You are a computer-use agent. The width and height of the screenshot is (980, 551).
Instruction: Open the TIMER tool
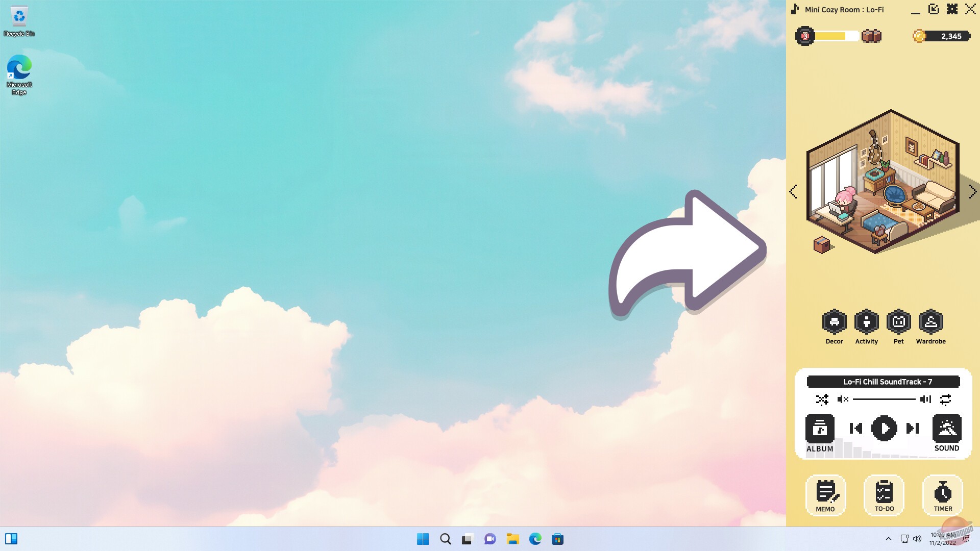[943, 495]
